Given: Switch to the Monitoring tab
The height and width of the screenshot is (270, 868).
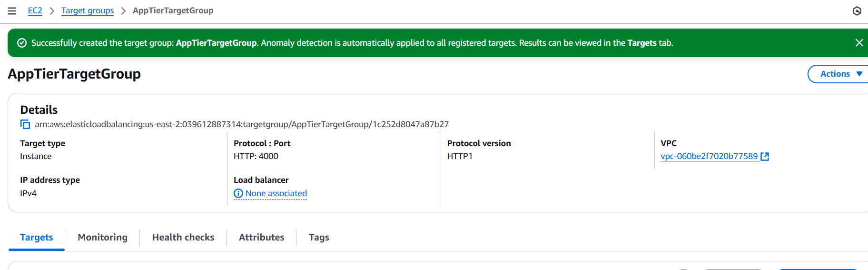Looking at the screenshot, I should (x=103, y=237).
